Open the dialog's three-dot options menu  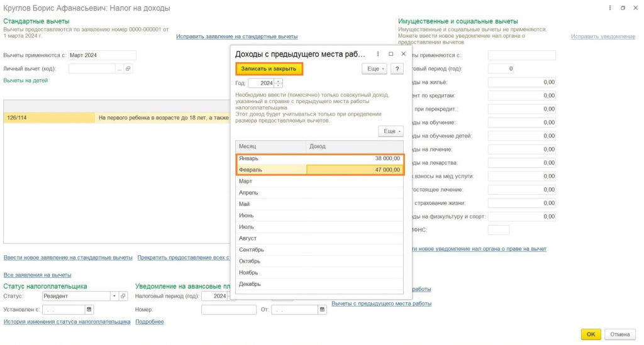(377, 54)
